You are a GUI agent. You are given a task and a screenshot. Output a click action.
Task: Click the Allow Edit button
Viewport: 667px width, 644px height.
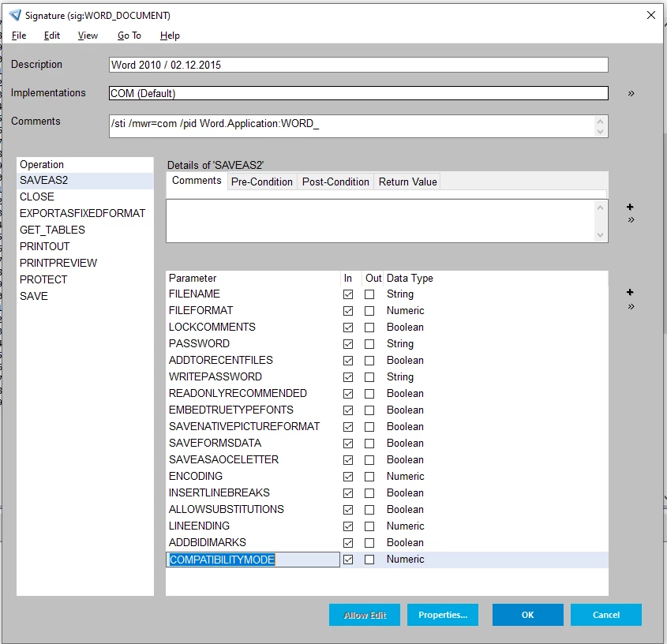click(365, 615)
